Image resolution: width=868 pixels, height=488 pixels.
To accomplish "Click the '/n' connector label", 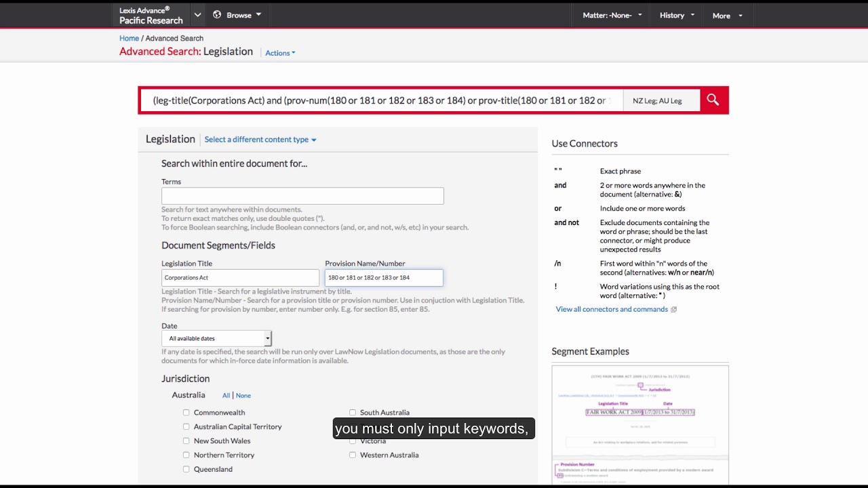I will tap(557, 264).
